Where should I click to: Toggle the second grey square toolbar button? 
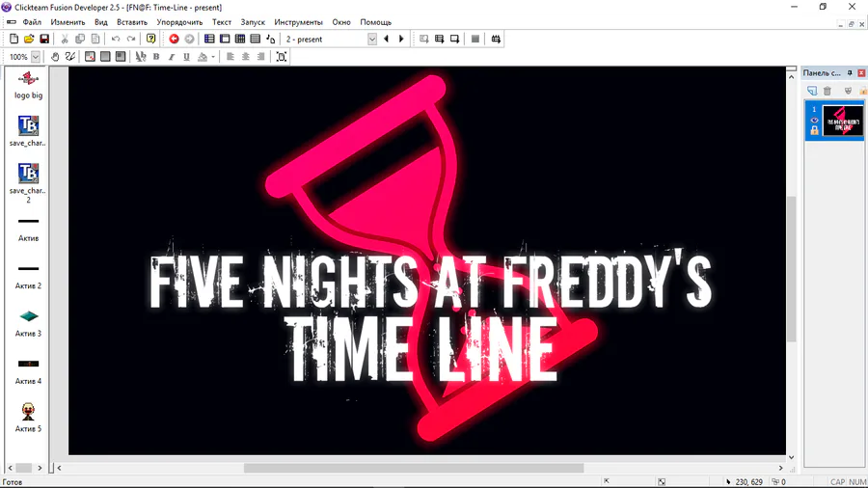click(x=105, y=57)
